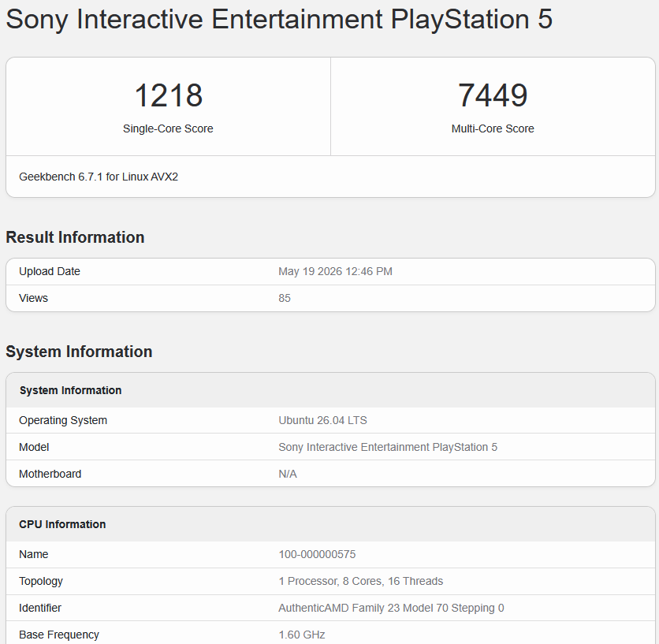Select the Identifier label
The width and height of the screenshot is (659, 644).
point(40,608)
